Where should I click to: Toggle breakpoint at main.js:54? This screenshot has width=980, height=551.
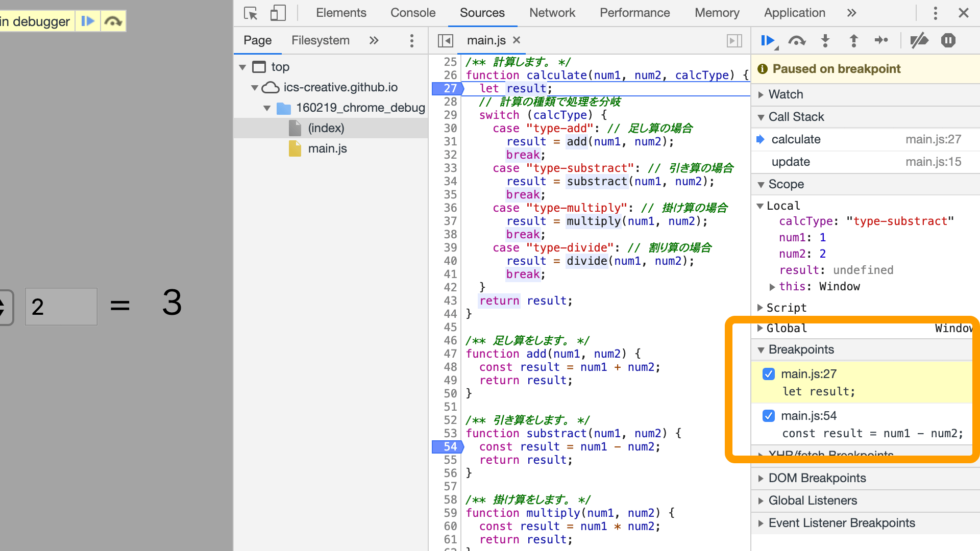tap(768, 416)
